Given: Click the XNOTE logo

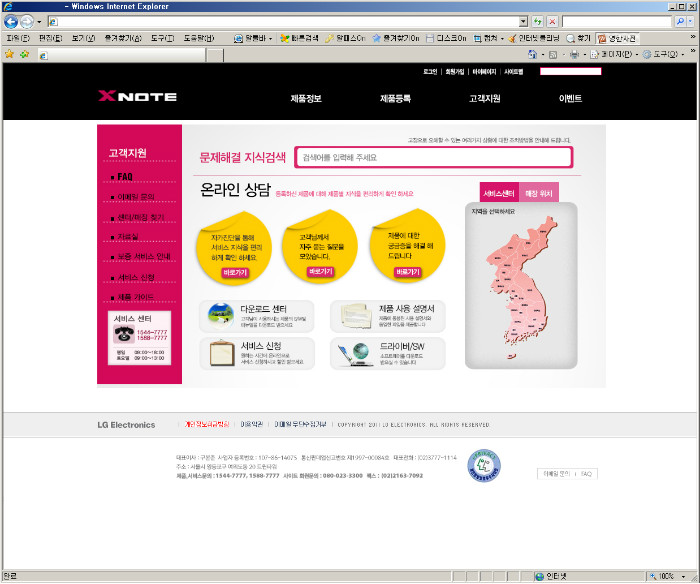Looking at the screenshot, I should tap(138, 96).
